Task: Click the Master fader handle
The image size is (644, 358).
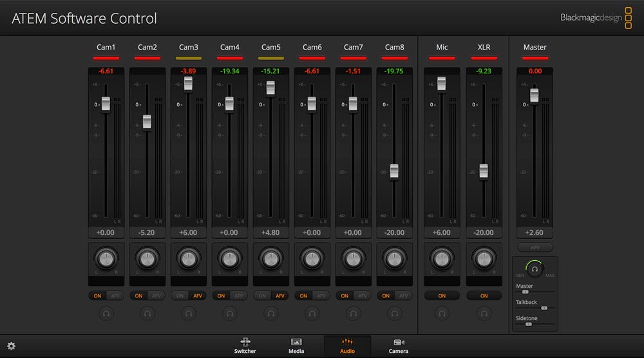Action: click(x=535, y=96)
